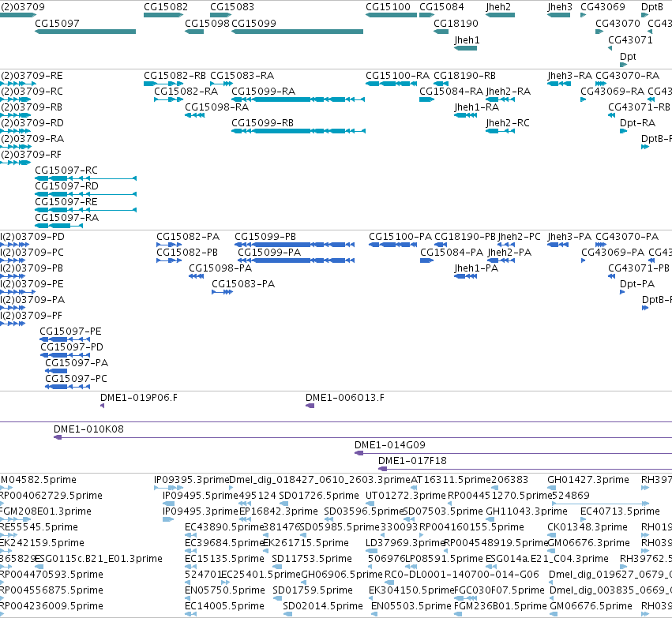Open EST SD01726.5prime label
The width and height of the screenshot is (672, 618).
pyautogui.click(x=319, y=496)
